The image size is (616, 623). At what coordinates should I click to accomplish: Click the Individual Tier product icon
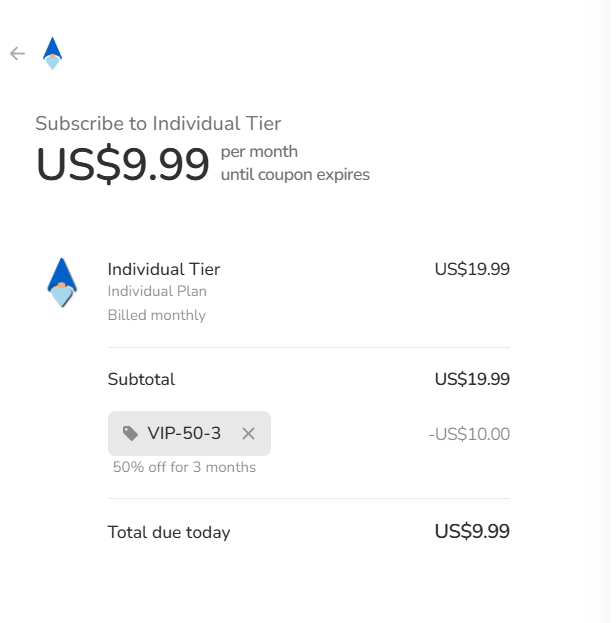pos(62,281)
